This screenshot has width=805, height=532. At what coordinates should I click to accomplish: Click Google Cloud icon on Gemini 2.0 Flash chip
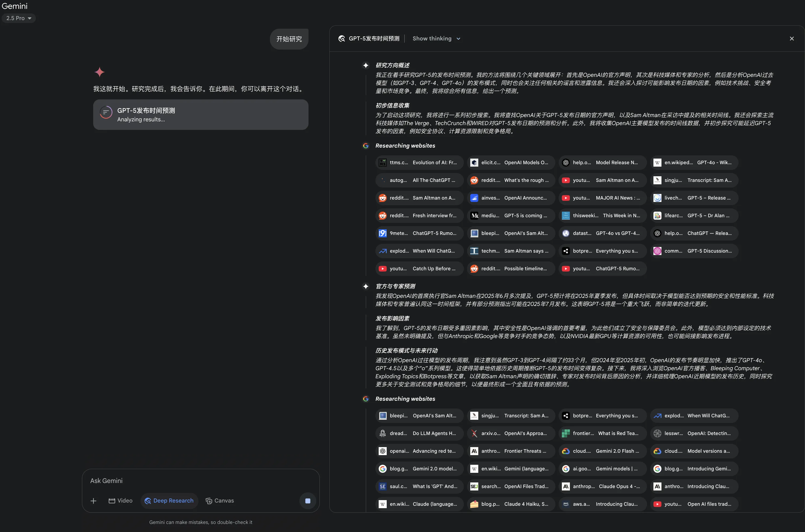[x=566, y=451]
